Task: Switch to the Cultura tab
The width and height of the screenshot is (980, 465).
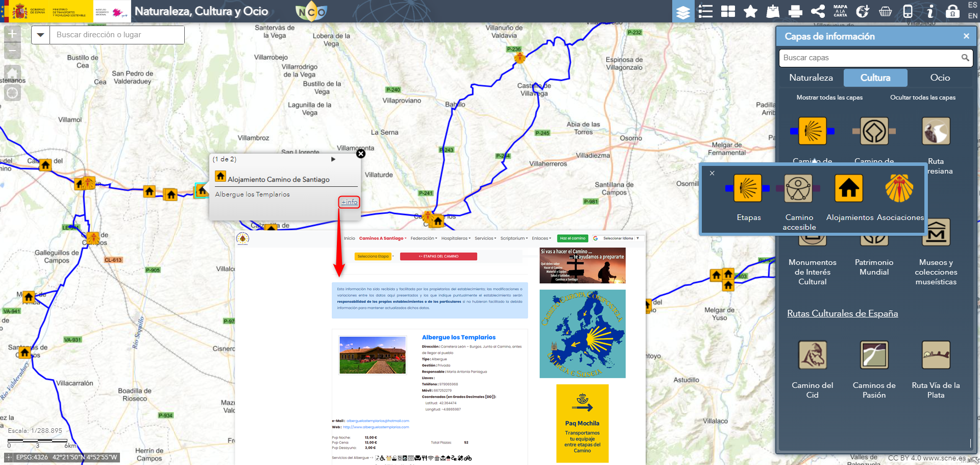Action: click(x=875, y=78)
